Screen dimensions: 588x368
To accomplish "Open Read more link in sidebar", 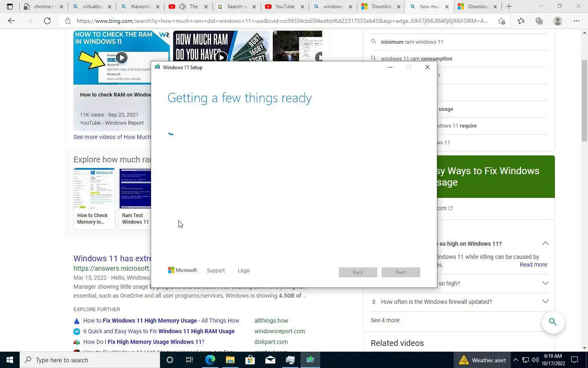I will coord(533,265).
